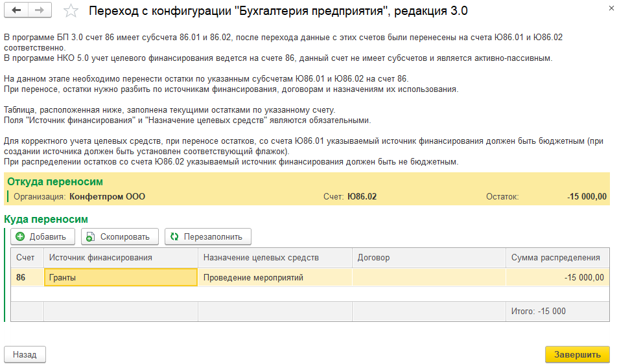Select the -15 000,00 distribution amount cell
Screen dimensions: 619x364
point(557,278)
